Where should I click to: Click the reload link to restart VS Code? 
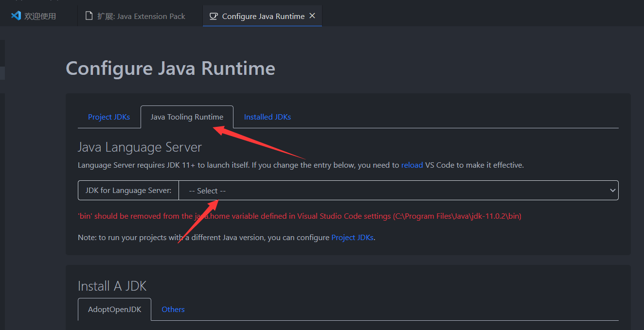[412, 165]
